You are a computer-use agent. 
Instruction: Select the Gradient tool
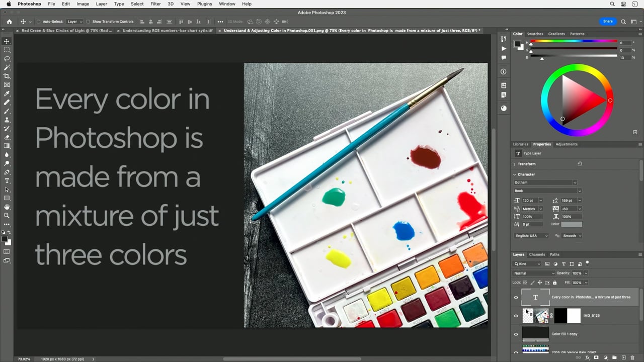click(x=7, y=146)
